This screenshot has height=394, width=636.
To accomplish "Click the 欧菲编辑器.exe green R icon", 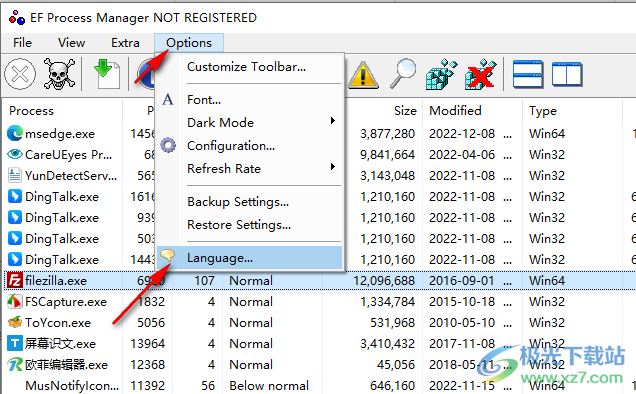I will pyautogui.click(x=15, y=364).
